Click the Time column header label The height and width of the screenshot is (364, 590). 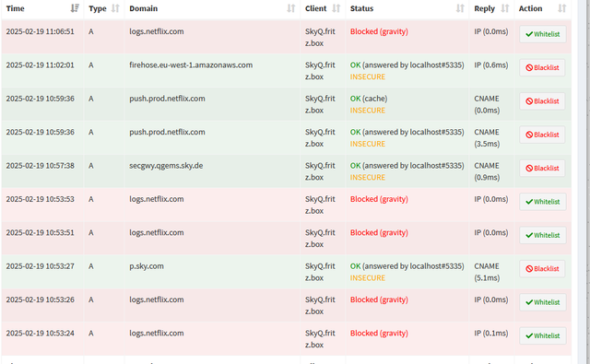tap(15, 8)
